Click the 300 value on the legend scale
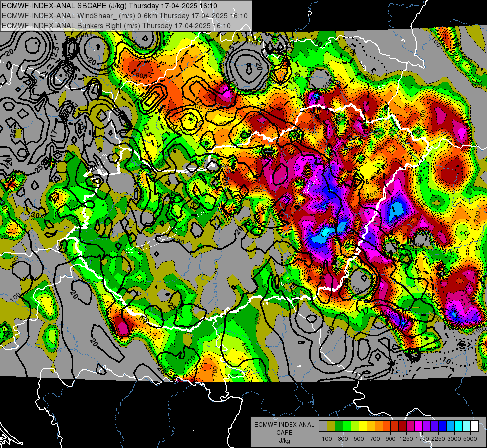 [x=343, y=439]
